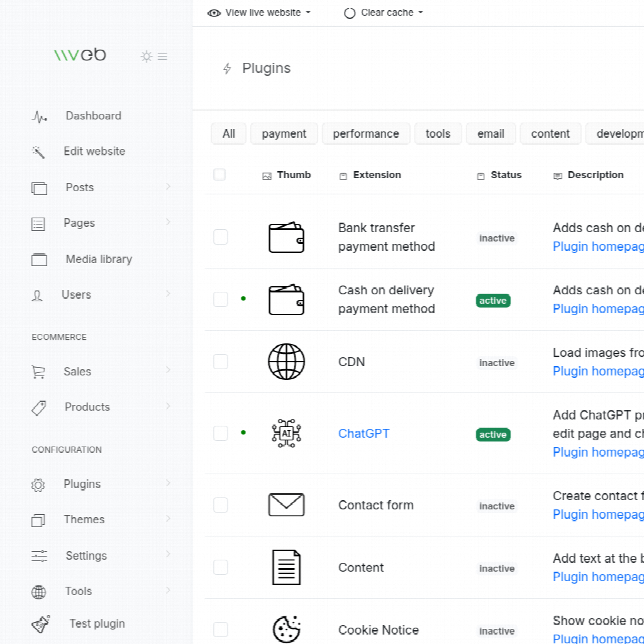Viewport: 644px width, 644px height.
Task: Click the Dashboard pulse icon in sidebar
Action: 40,116
